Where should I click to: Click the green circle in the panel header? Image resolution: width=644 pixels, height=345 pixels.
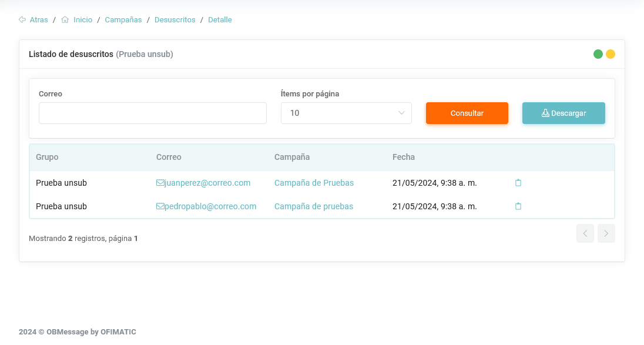coord(598,54)
